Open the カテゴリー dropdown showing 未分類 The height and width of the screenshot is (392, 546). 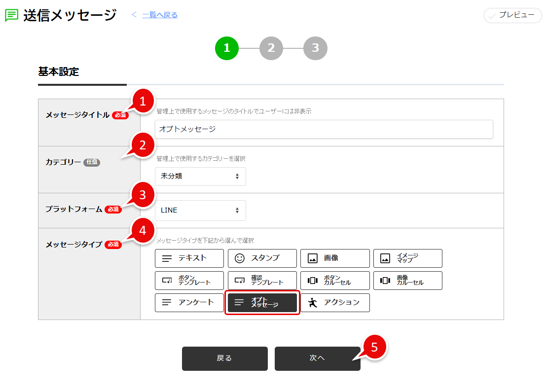(200, 176)
